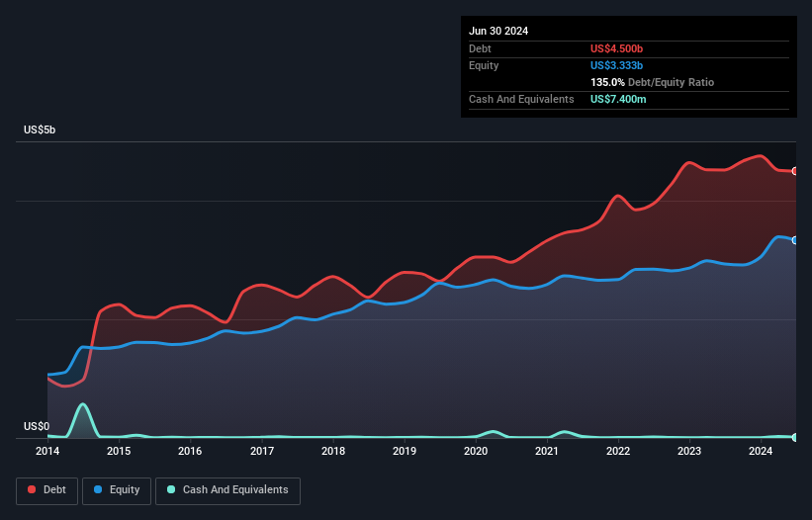Click the 2022 x-axis label

click(x=618, y=451)
